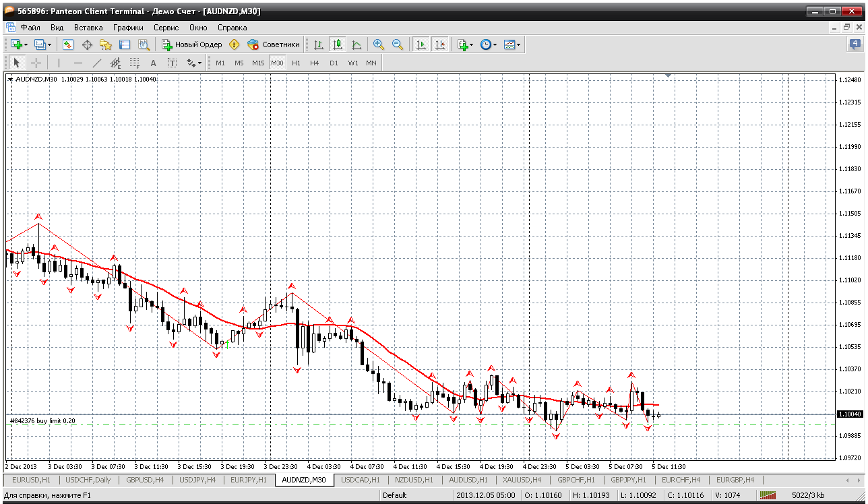Open MetaEditor via the yellow diamond icon
The width and height of the screenshot is (868, 504).
pos(234,44)
